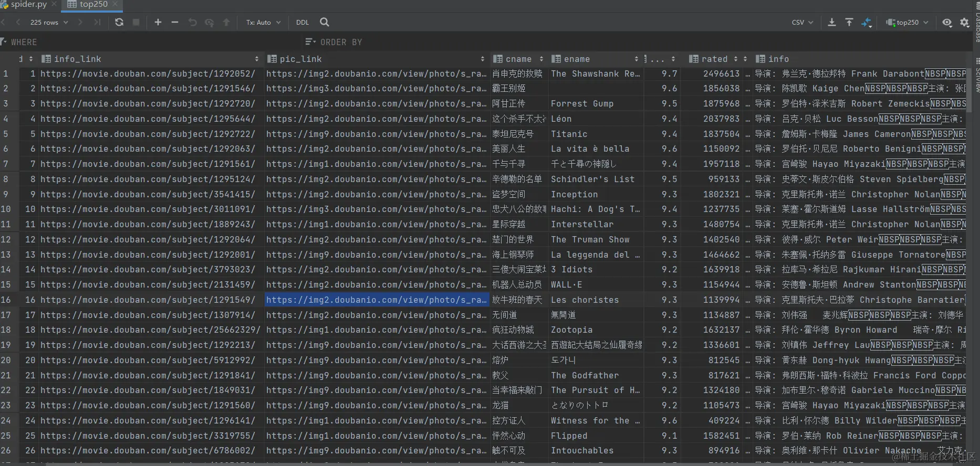Click the Preview Pending Changes icon
The width and height of the screenshot is (980, 466).
(x=210, y=22)
